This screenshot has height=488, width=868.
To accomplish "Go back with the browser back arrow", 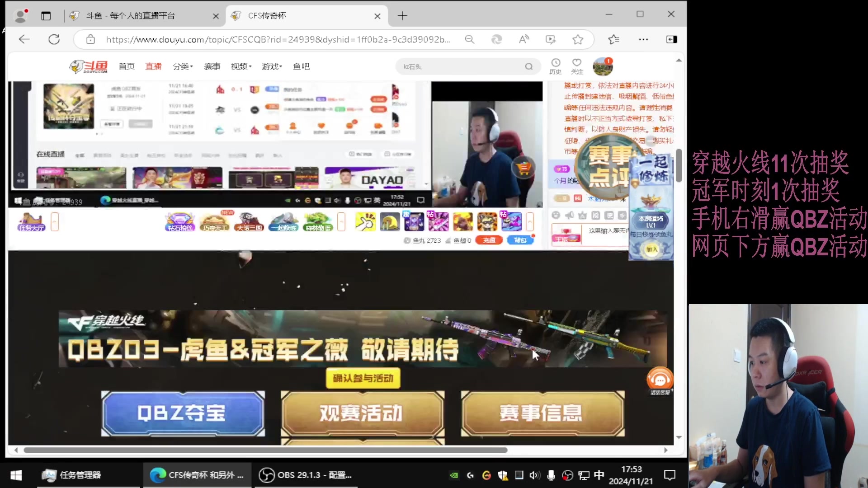I will (24, 39).
